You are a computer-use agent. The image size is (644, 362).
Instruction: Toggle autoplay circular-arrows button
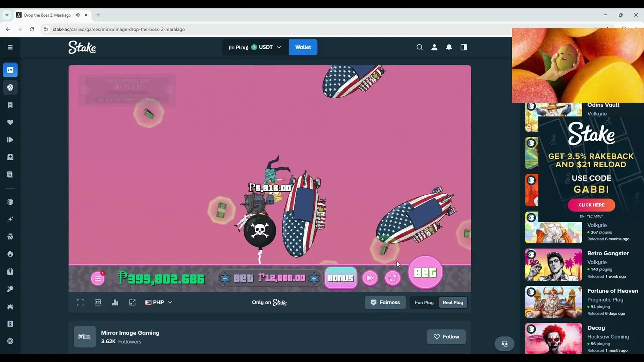pos(393,278)
